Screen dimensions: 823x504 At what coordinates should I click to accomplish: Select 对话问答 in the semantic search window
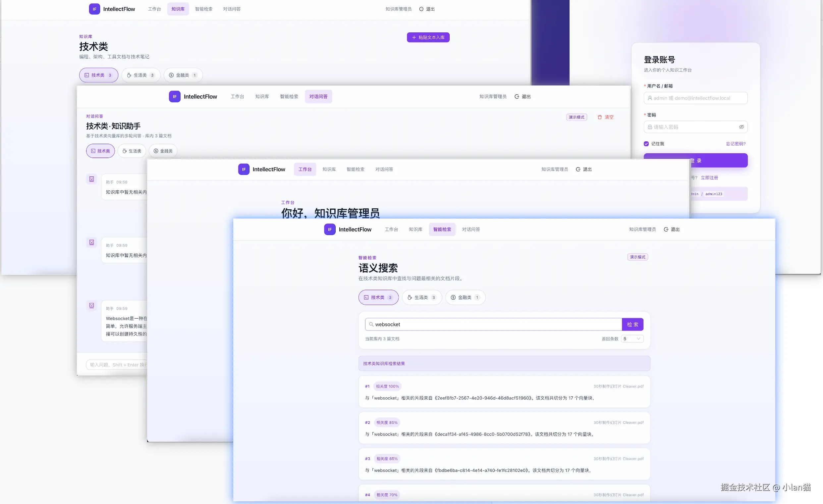(471, 229)
